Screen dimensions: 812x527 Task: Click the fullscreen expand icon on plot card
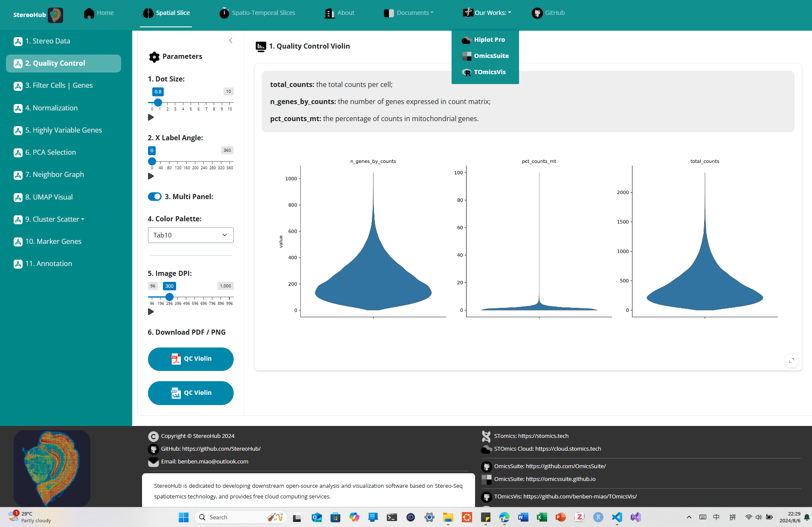[792, 361]
